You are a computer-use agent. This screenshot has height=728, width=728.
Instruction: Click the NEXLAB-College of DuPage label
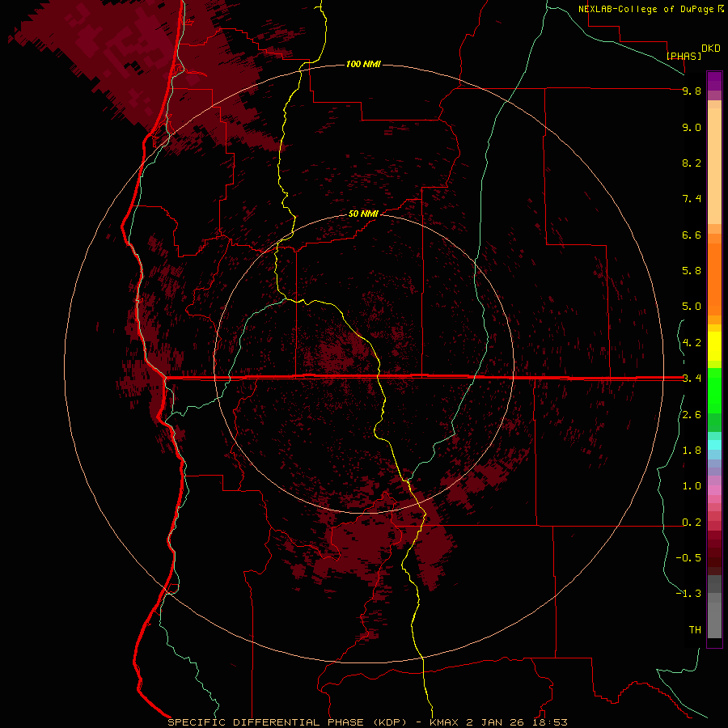[647, 9]
